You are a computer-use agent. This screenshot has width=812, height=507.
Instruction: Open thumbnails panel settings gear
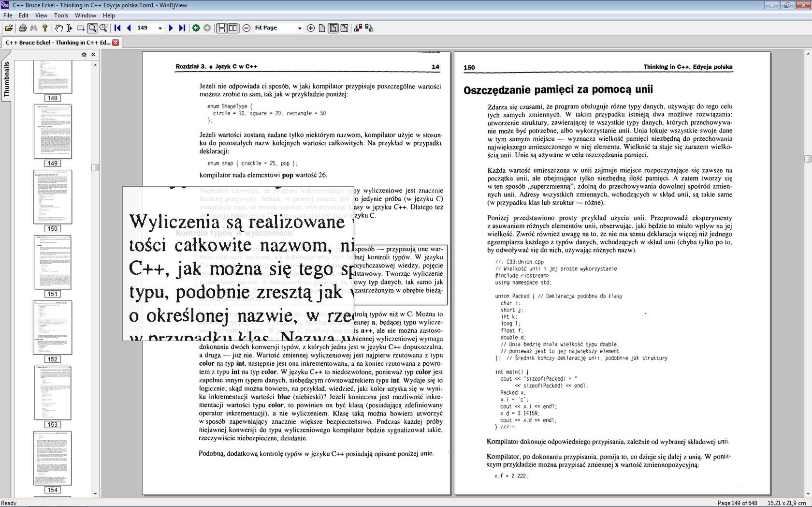[84, 55]
